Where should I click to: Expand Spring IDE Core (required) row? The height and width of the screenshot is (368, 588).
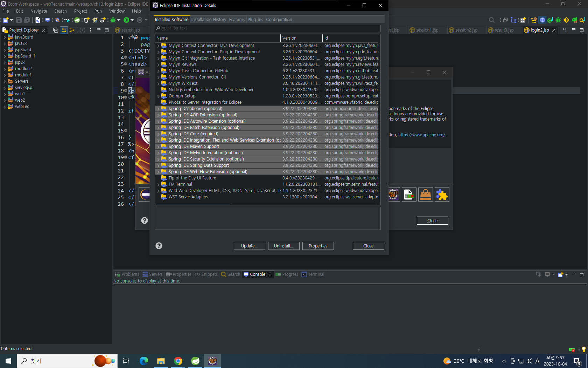click(x=158, y=134)
